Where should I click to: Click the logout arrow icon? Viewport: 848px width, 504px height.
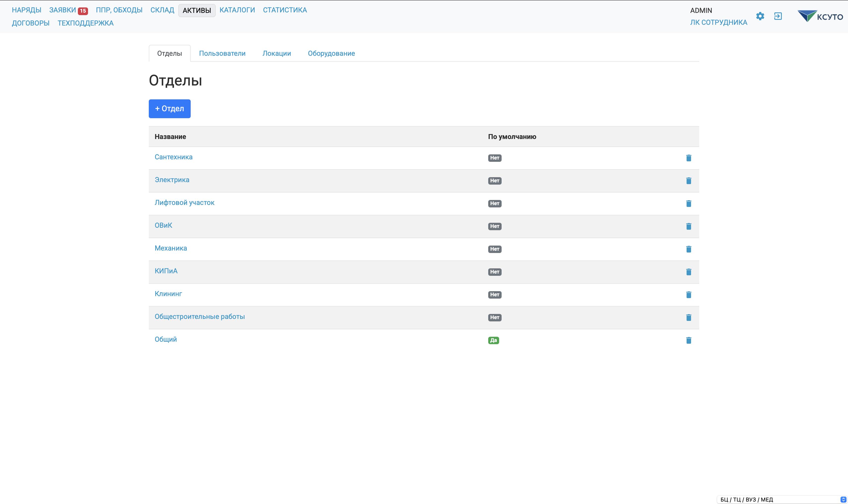tap(778, 16)
